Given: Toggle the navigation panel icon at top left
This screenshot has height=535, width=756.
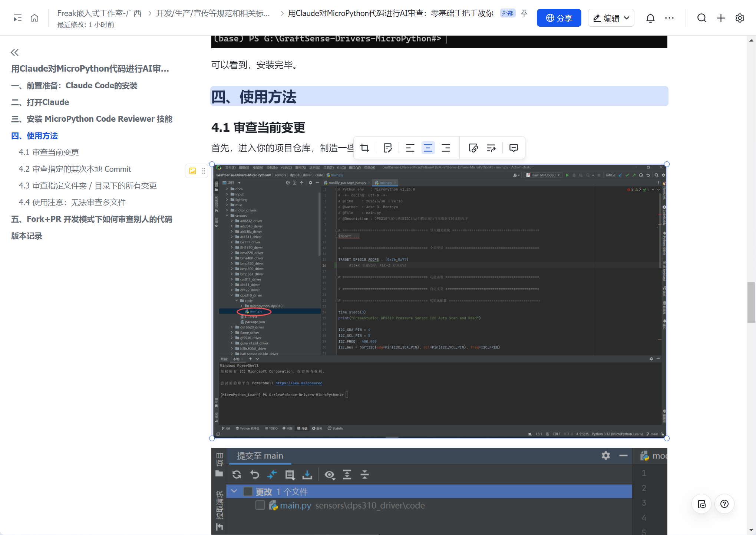Looking at the screenshot, I should tap(17, 18).
